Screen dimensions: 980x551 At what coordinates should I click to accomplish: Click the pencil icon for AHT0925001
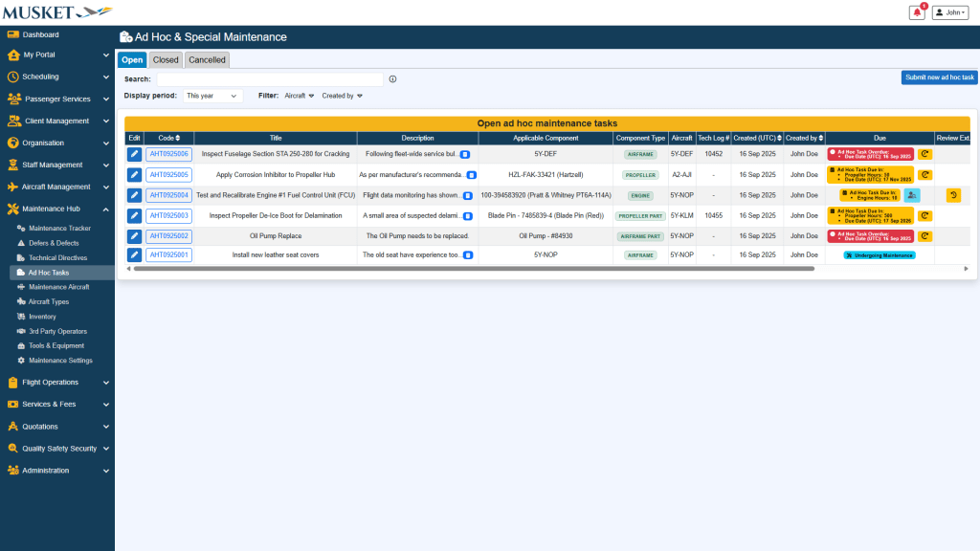[x=134, y=255]
